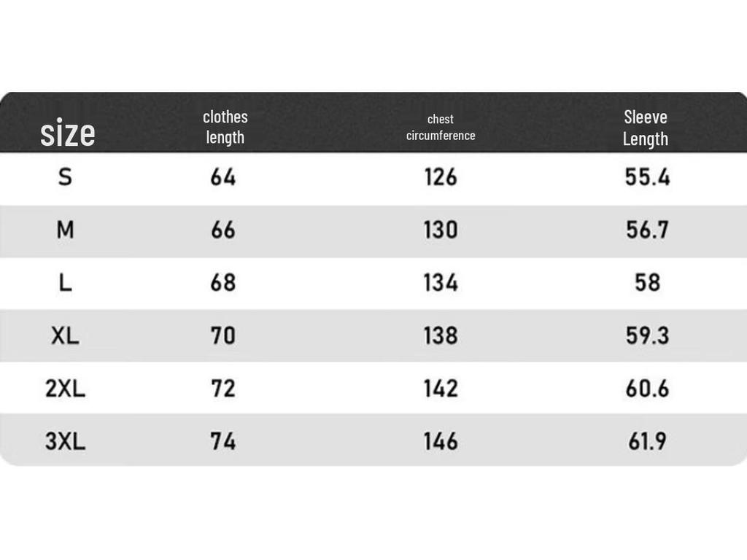Click sleeve length value 59.3
Screen dimensions: 747x560
(647, 335)
